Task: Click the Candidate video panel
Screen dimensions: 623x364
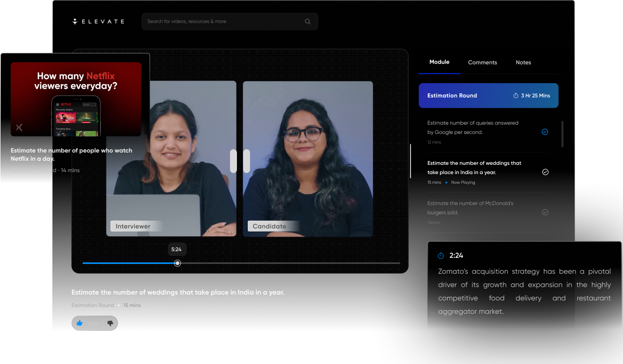Action: point(308,159)
